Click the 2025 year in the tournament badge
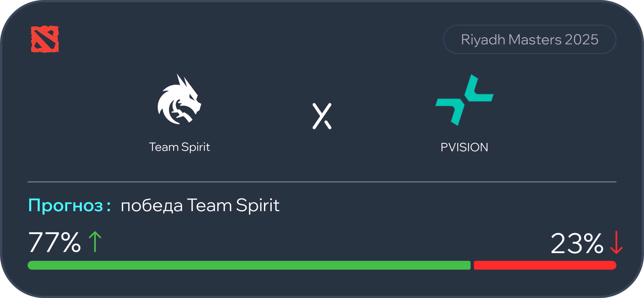 coord(582,40)
